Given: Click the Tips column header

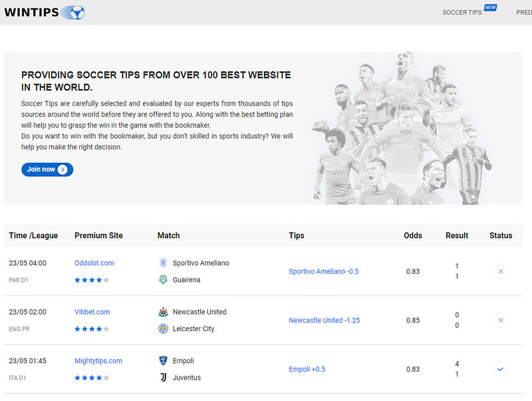Looking at the screenshot, I should pos(297,235).
